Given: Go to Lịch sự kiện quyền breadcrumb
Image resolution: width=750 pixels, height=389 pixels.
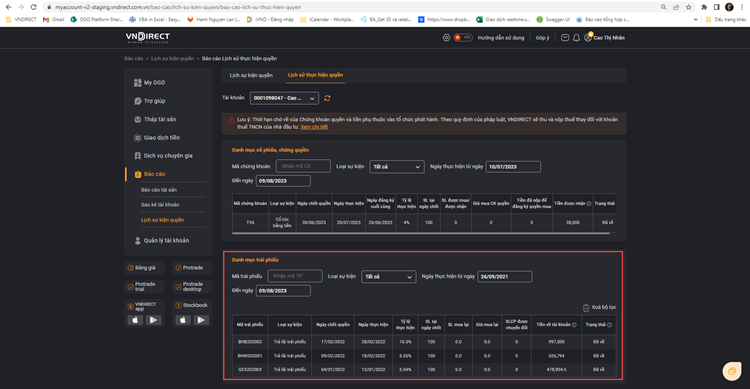Looking at the screenshot, I should coord(172,58).
